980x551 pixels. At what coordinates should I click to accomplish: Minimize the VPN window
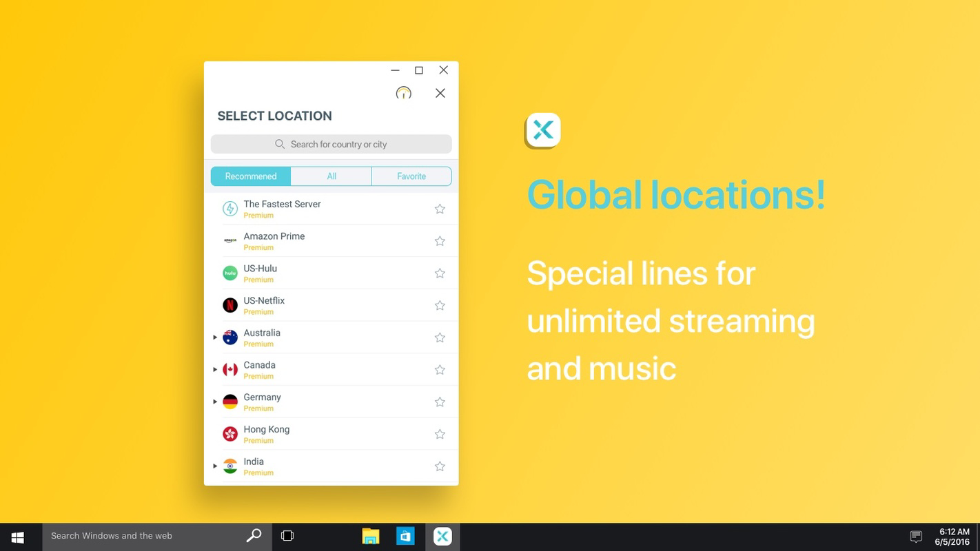[x=395, y=70]
